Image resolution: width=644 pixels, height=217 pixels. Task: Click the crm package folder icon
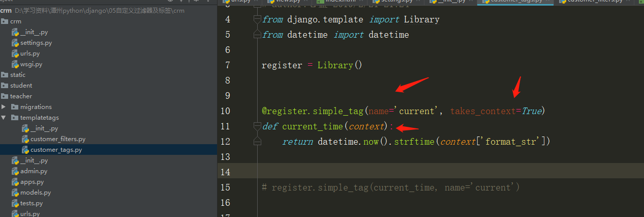(x=5, y=21)
